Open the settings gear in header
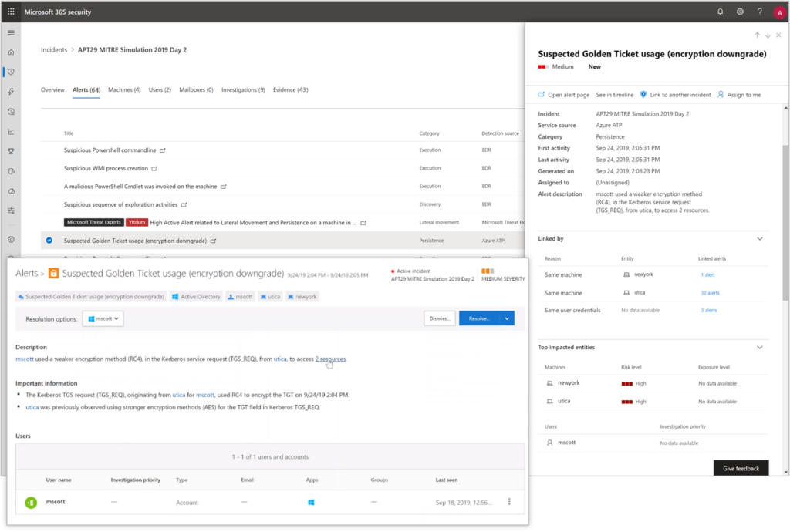This screenshot has width=790, height=532. click(x=740, y=12)
